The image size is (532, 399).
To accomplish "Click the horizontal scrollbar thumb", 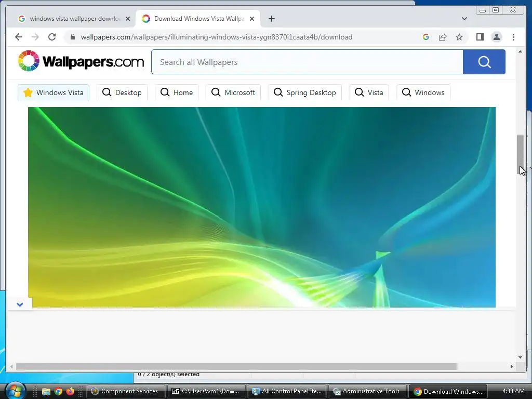I will click(237, 366).
